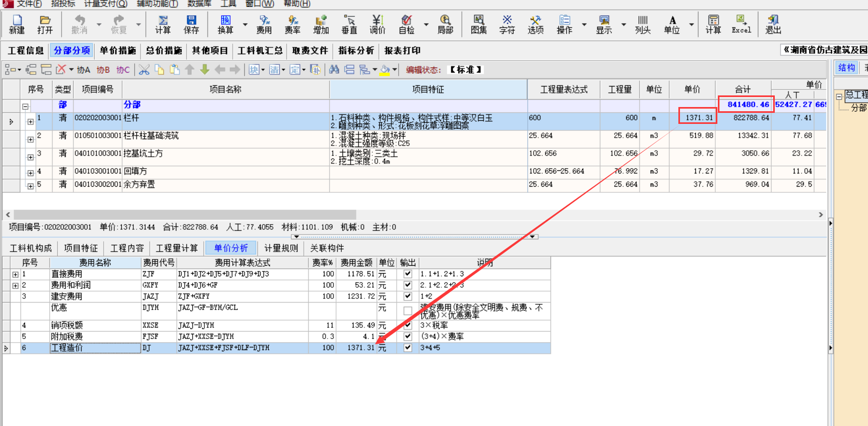Click the 自检 self-check icon
Image resolution: width=868 pixels, height=426 pixels.
pos(407,25)
